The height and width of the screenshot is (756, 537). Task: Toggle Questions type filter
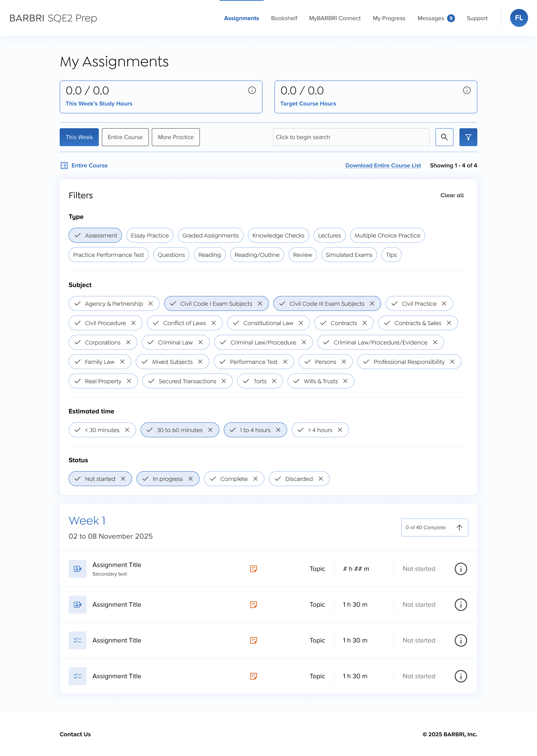(171, 255)
